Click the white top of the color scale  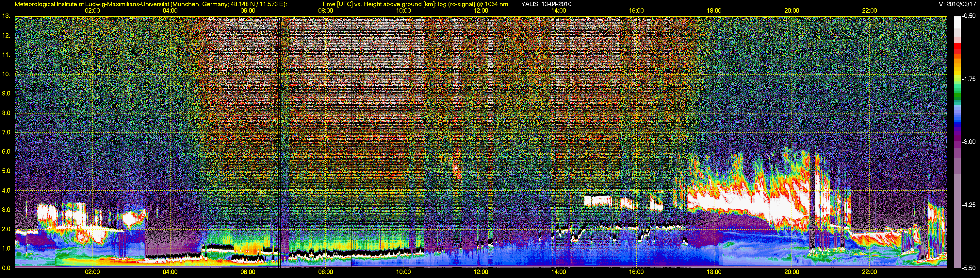click(x=957, y=23)
